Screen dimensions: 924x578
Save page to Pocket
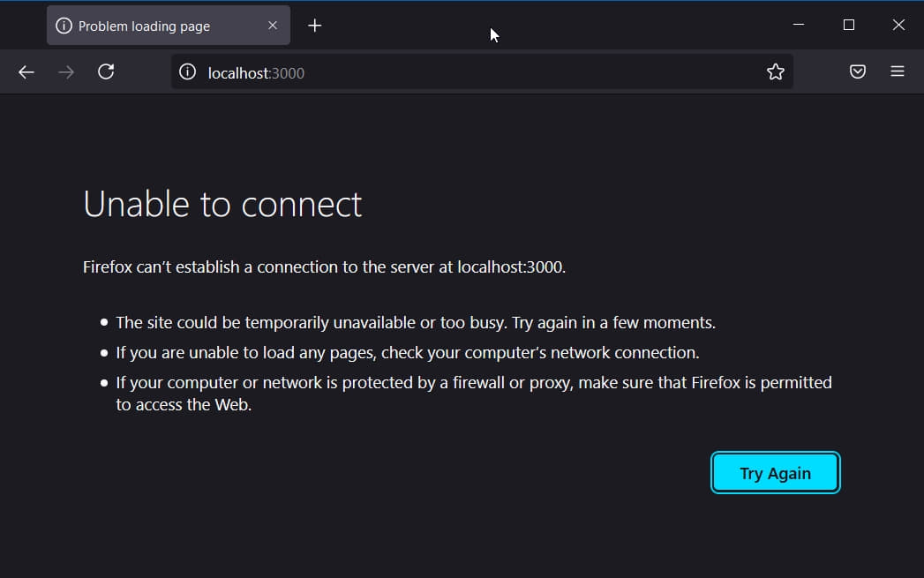pos(858,71)
